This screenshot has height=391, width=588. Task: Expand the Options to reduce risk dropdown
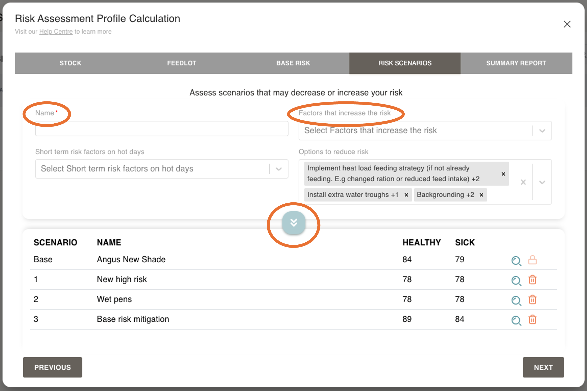(542, 182)
